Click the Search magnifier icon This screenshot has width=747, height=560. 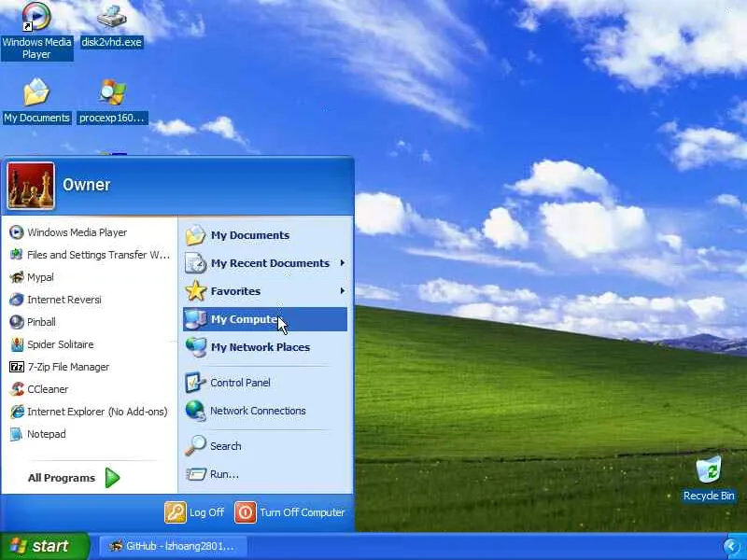tap(195, 446)
